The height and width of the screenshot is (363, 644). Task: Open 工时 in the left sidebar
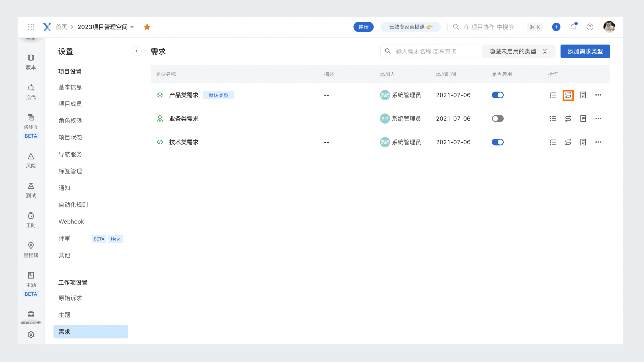[x=31, y=220]
